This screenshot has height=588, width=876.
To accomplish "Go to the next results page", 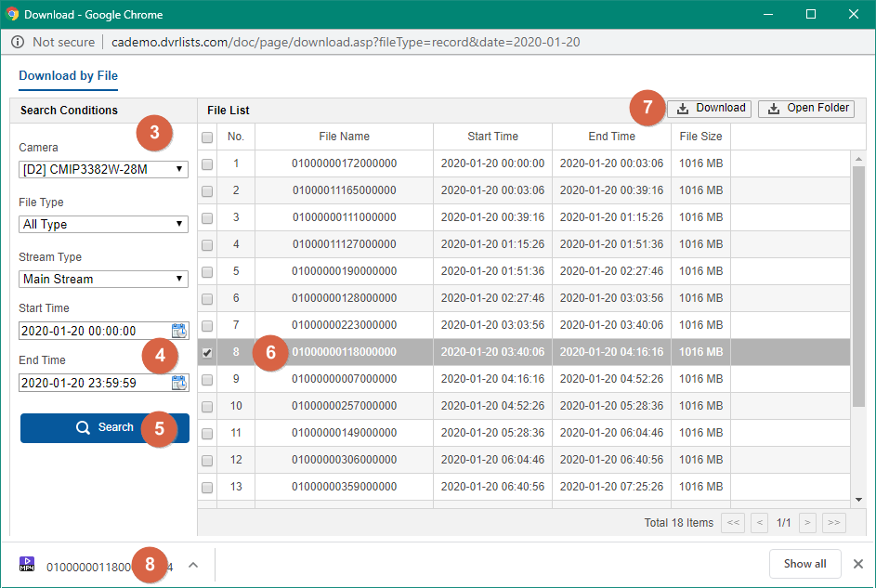I will point(808,523).
